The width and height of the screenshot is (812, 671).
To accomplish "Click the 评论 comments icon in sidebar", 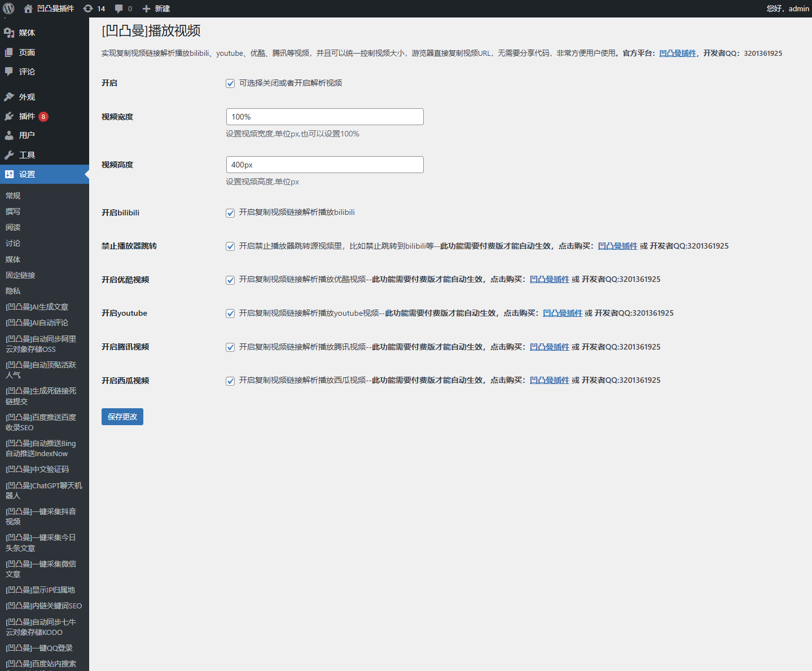I will pos(9,72).
